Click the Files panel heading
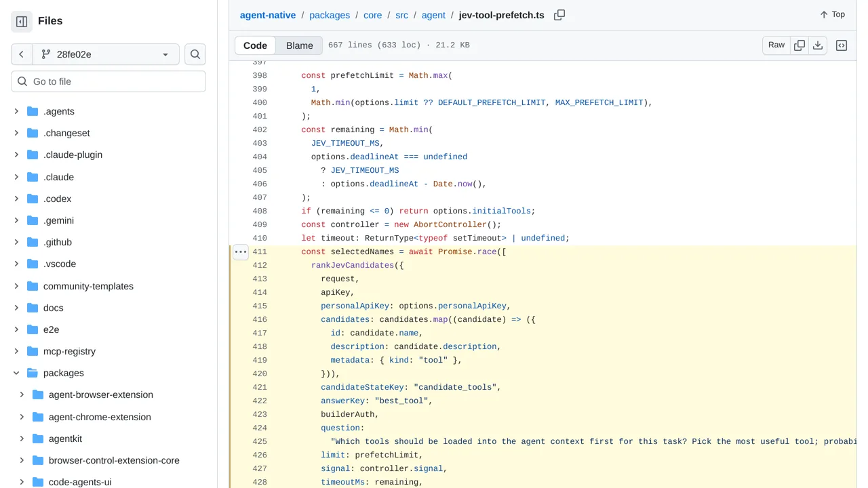The image size is (868, 488). [50, 21]
